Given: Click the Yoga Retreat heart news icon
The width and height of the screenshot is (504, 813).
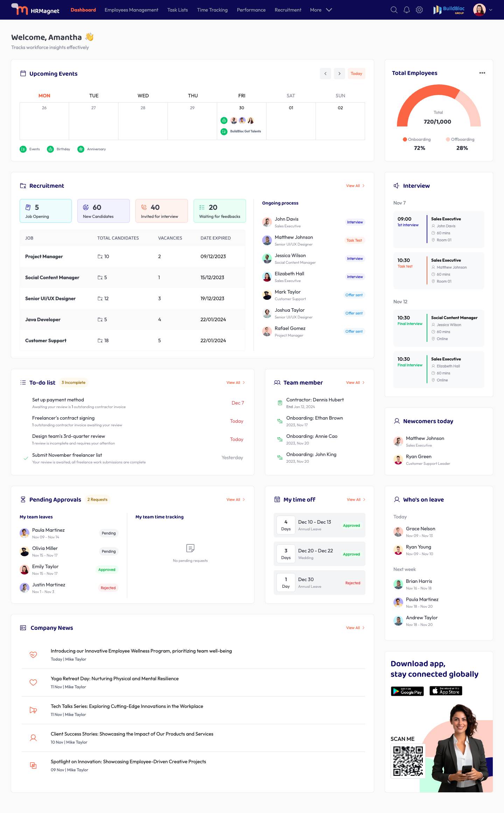Looking at the screenshot, I should 33,682.
